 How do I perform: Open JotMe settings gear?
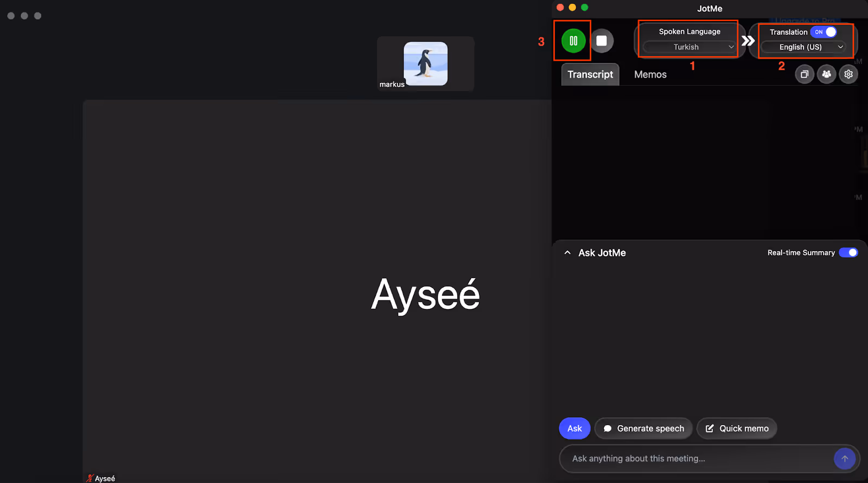[x=848, y=74]
